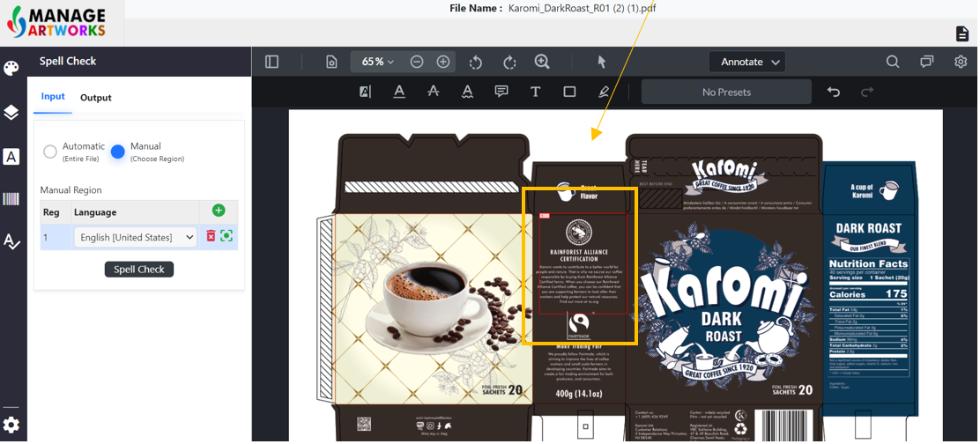Rotate the page counterclockwise
The width and height of the screenshot is (980, 444).
(476, 62)
